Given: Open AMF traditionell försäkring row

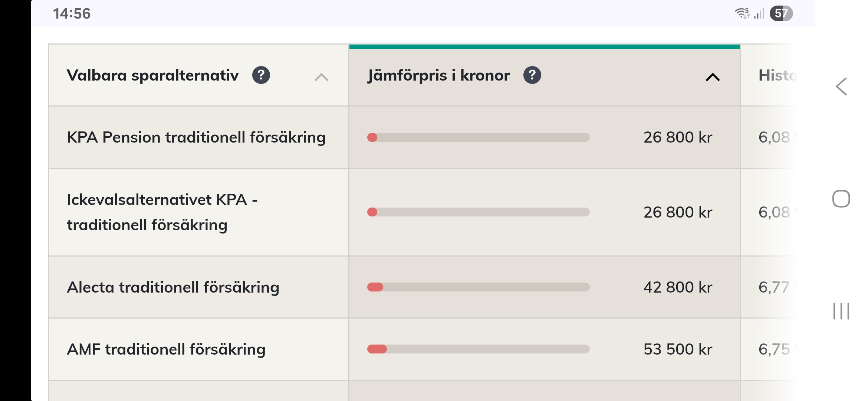Looking at the screenshot, I should tap(166, 349).
